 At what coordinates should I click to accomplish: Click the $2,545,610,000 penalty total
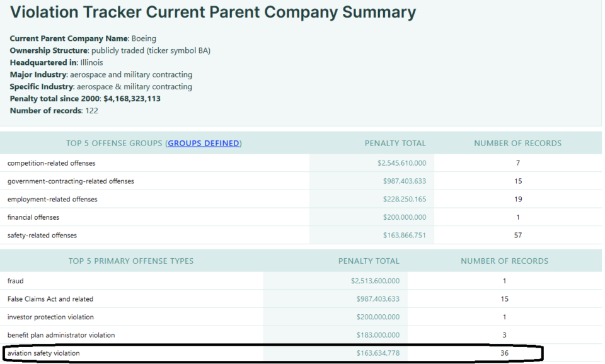pyautogui.click(x=401, y=163)
